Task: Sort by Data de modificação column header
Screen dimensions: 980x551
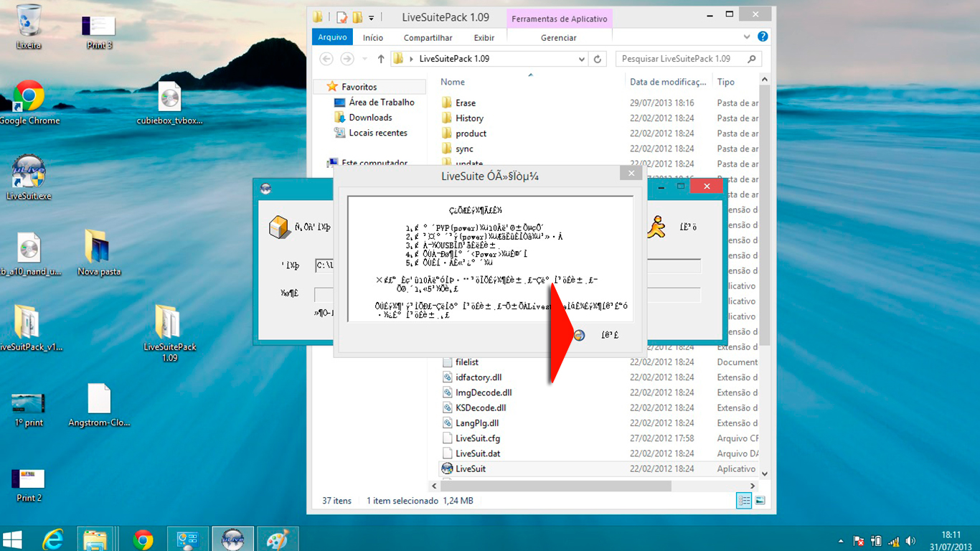Action: (x=669, y=82)
